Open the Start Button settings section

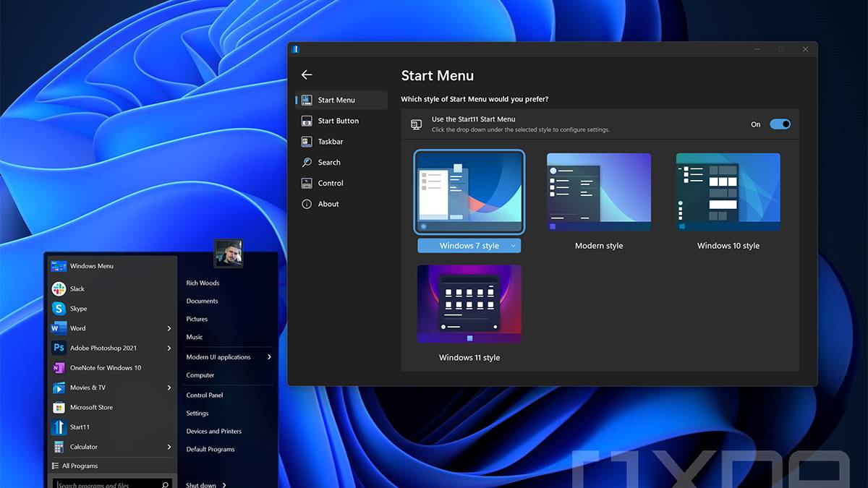click(x=338, y=121)
